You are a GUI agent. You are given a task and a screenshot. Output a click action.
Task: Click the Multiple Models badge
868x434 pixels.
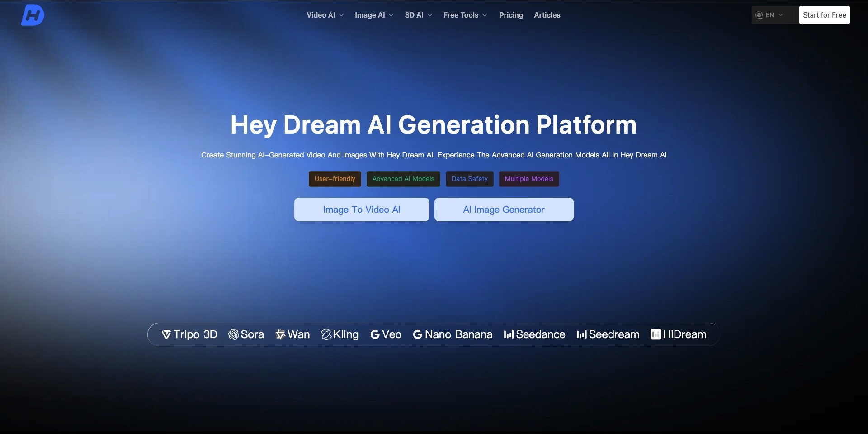528,179
